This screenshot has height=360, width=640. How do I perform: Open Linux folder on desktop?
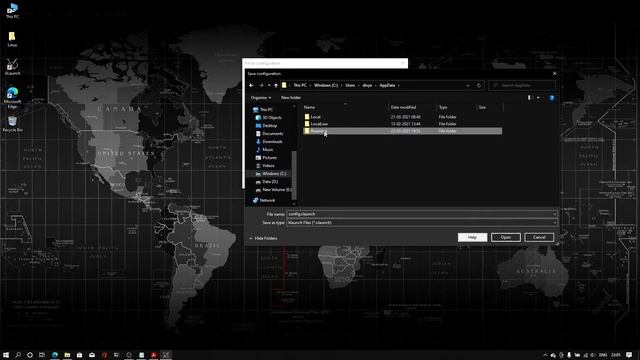[12, 40]
